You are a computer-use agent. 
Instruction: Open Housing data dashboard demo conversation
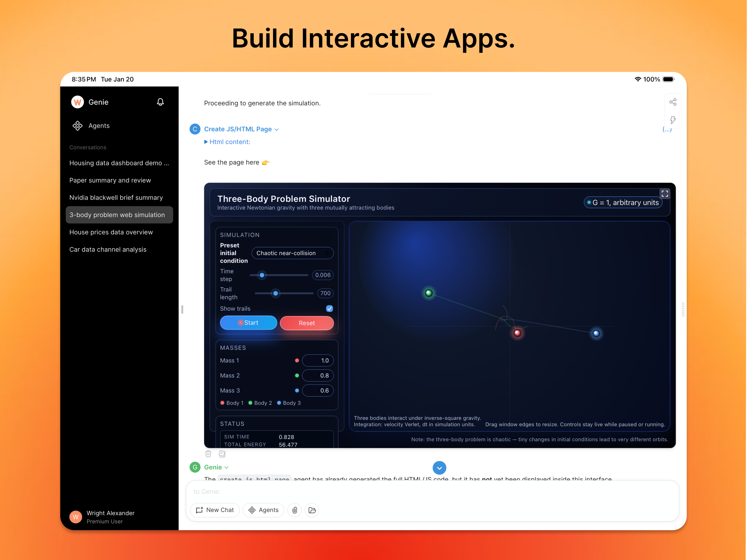(119, 163)
